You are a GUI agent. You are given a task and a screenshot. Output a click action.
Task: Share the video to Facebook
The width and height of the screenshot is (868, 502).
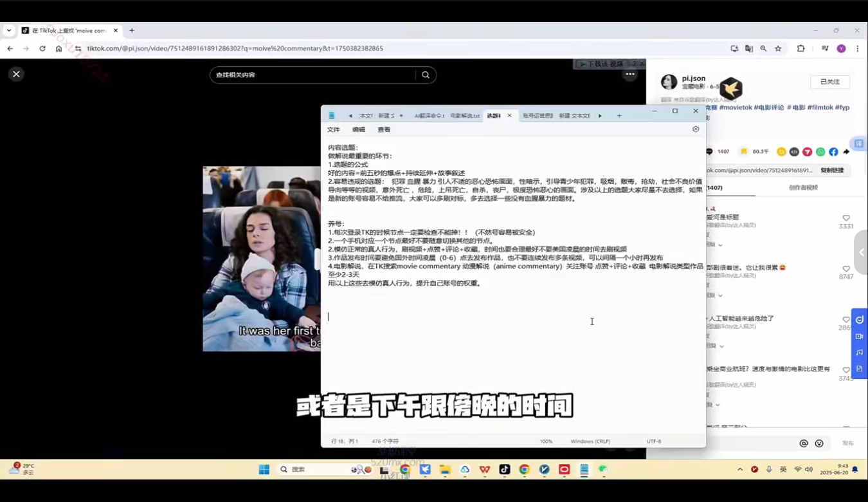pos(833,152)
